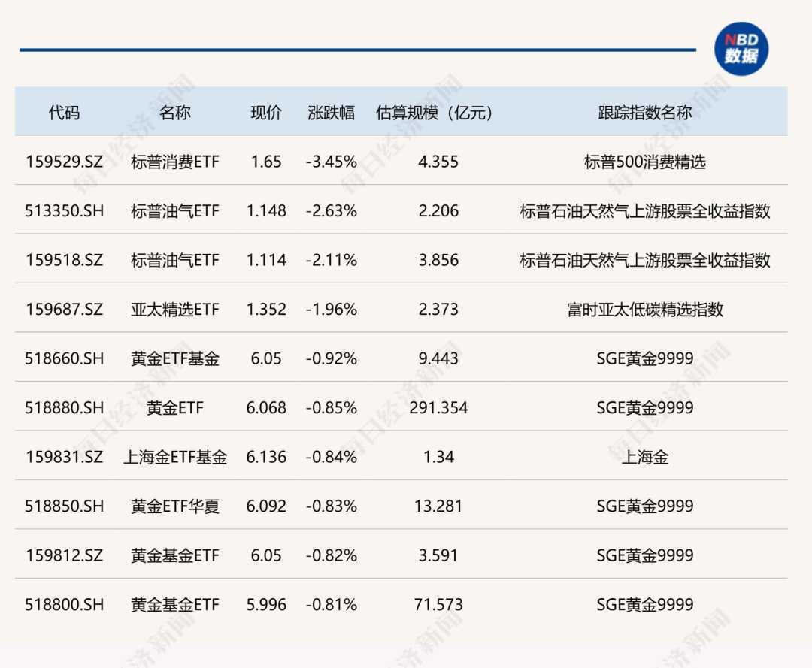Select the 现价 column header
812x668 pixels.
266,113
